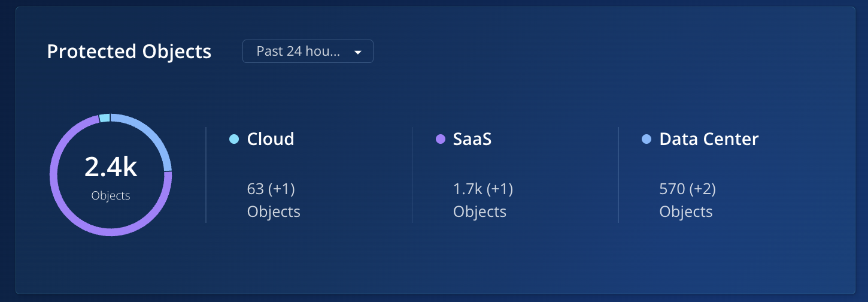Click the cyan dot next to Cloud
The image size is (868, 302).
click(x=234, y=139)
